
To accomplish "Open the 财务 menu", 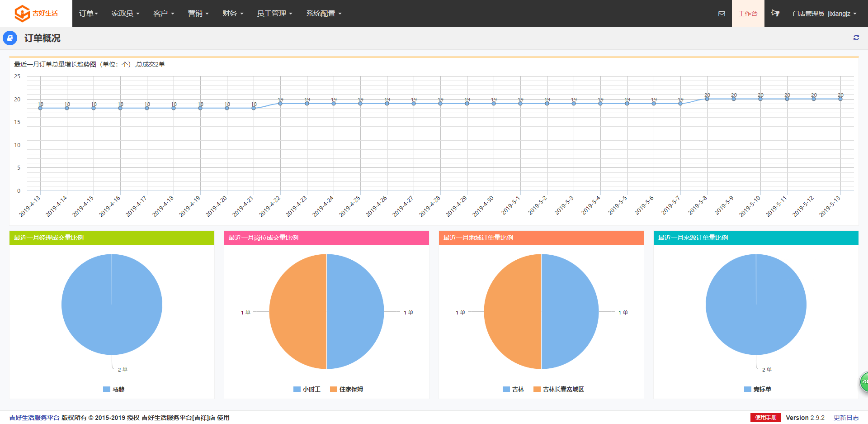I will click(233, 14).
